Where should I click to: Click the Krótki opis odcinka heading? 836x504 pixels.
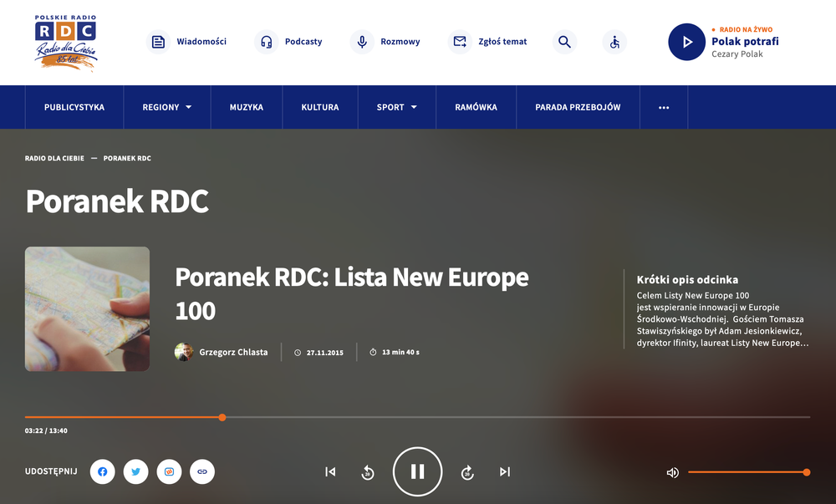tap(687, 280)
